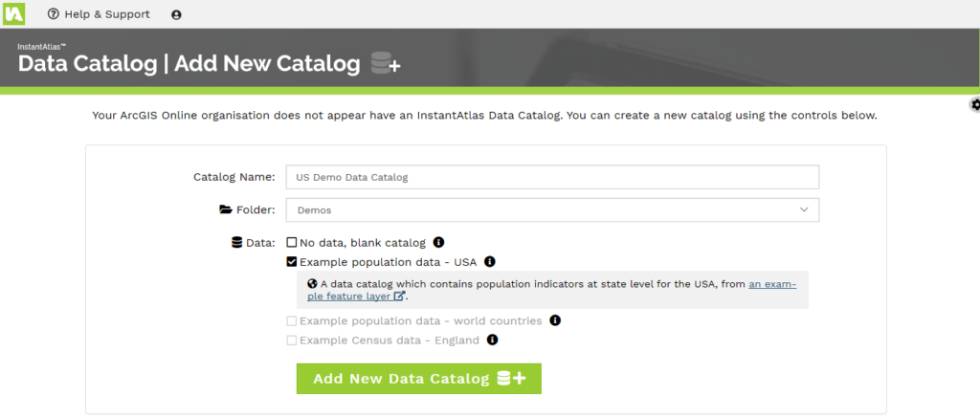Open the settings gear at right edge
Image resolution: width=980 pixels, height=417 pixels.
click(x=974, y=105)
